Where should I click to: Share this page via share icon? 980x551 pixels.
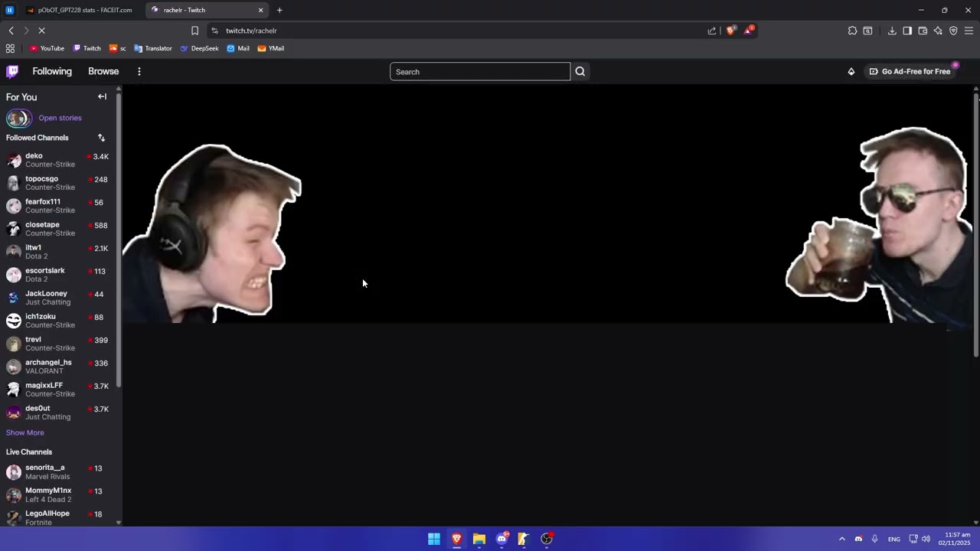[712, 31]
